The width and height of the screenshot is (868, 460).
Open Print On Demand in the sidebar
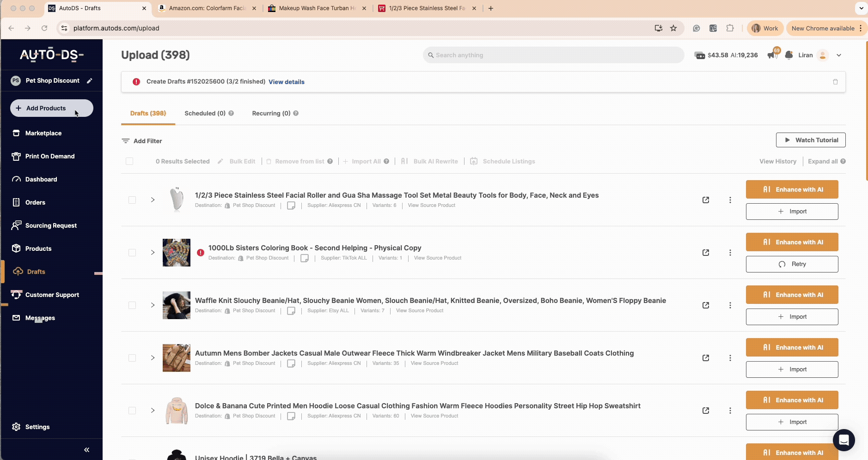pyautogui.click(x=49, y=156)
